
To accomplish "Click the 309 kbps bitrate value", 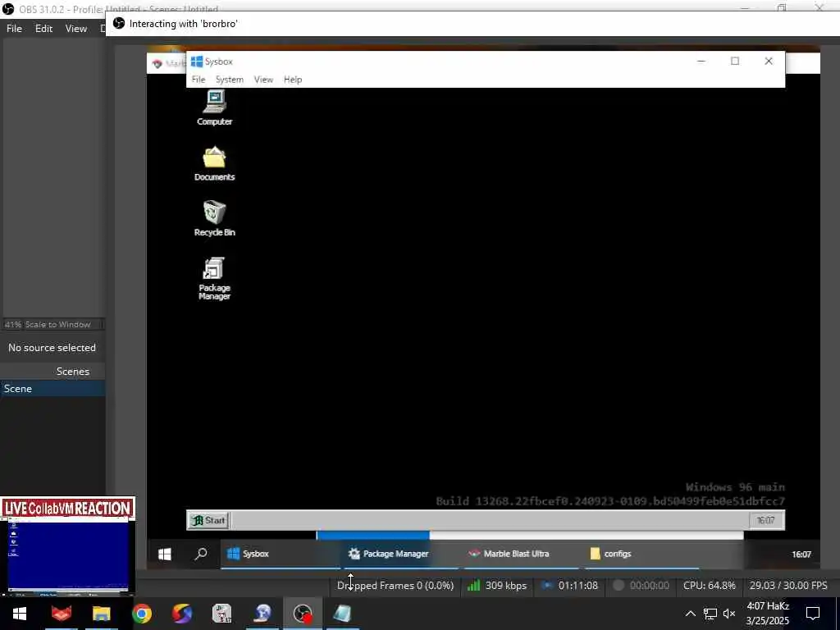I will (505, 586).
